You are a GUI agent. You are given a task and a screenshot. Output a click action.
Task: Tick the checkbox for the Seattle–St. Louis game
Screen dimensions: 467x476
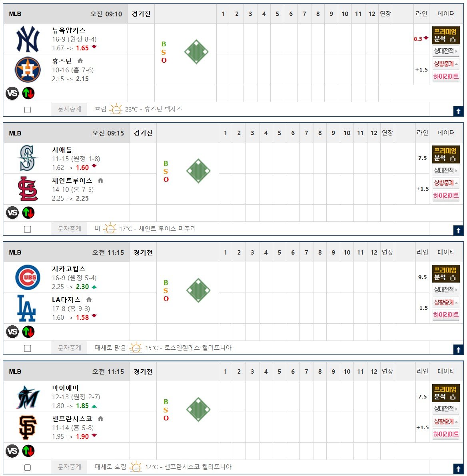(x=28, y=229)
